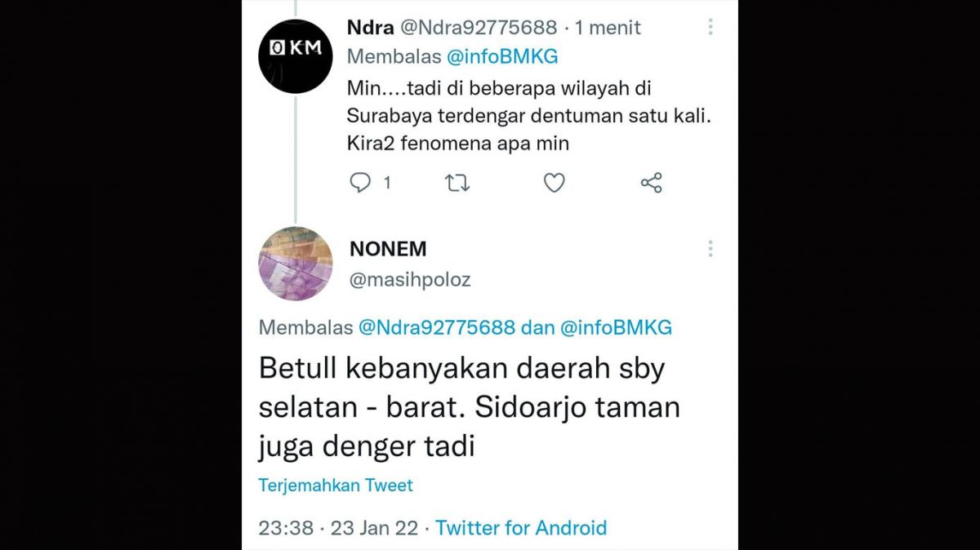Open NONEM's circular profile picture
980x550 pixels.
[296, 264]
